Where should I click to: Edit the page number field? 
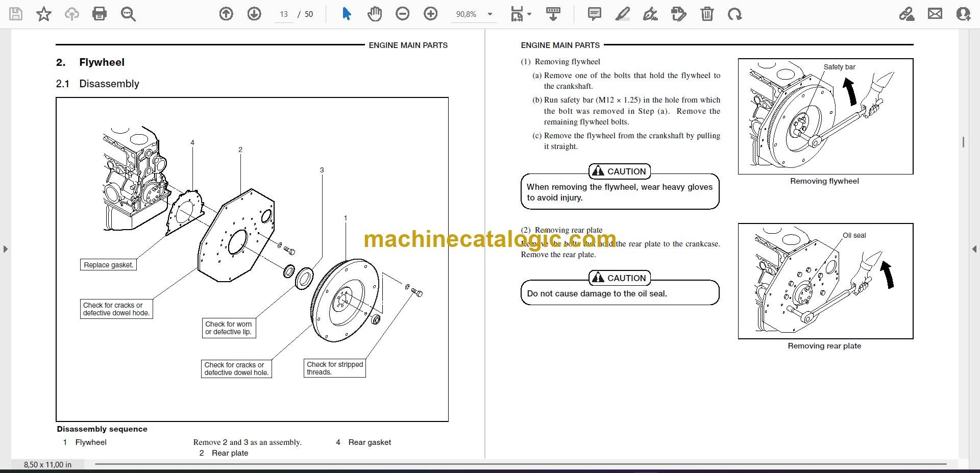point(284,14)
